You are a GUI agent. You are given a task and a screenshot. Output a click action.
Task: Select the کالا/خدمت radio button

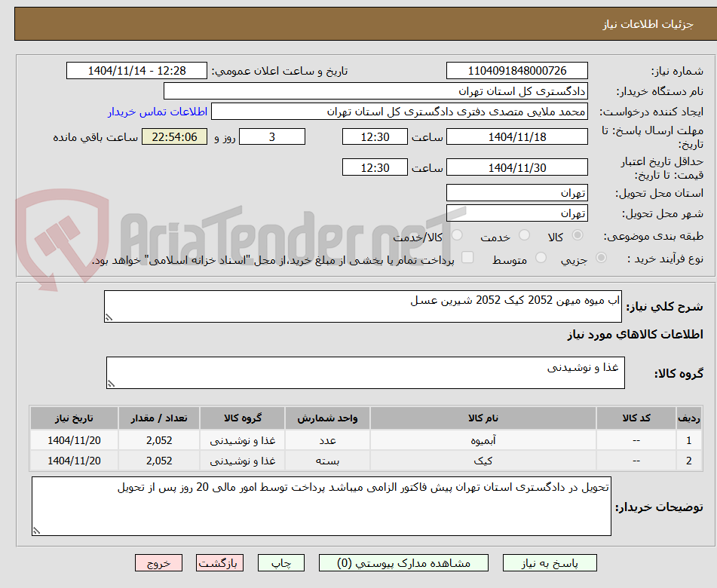(x=457, y=235)
